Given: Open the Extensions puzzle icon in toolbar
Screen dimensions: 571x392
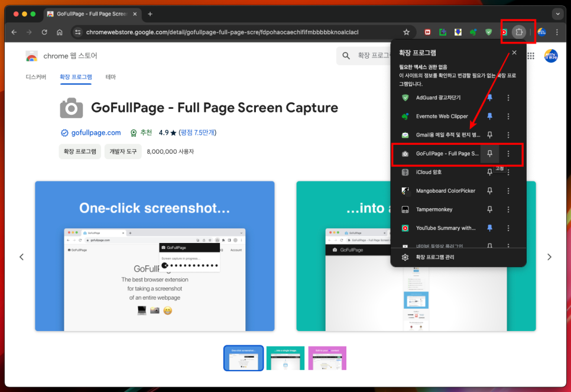Looking at the screenshot, I should coord(518,32).
